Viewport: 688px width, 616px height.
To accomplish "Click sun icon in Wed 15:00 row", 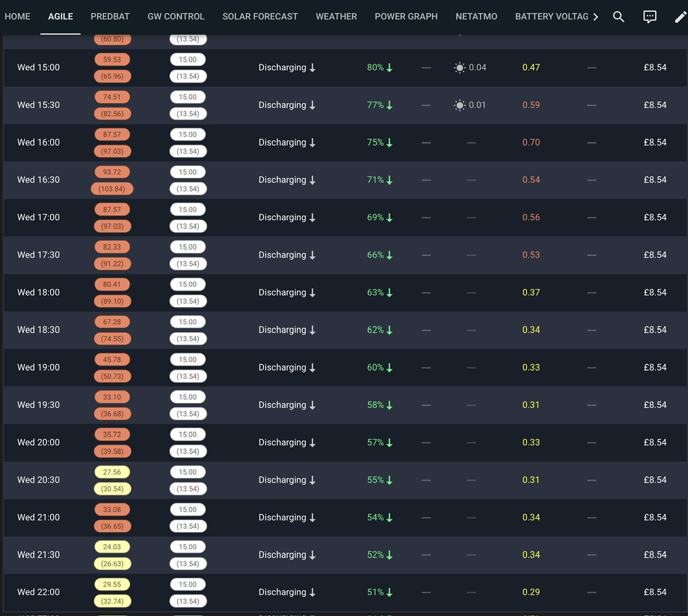I will tap(460, 67).
